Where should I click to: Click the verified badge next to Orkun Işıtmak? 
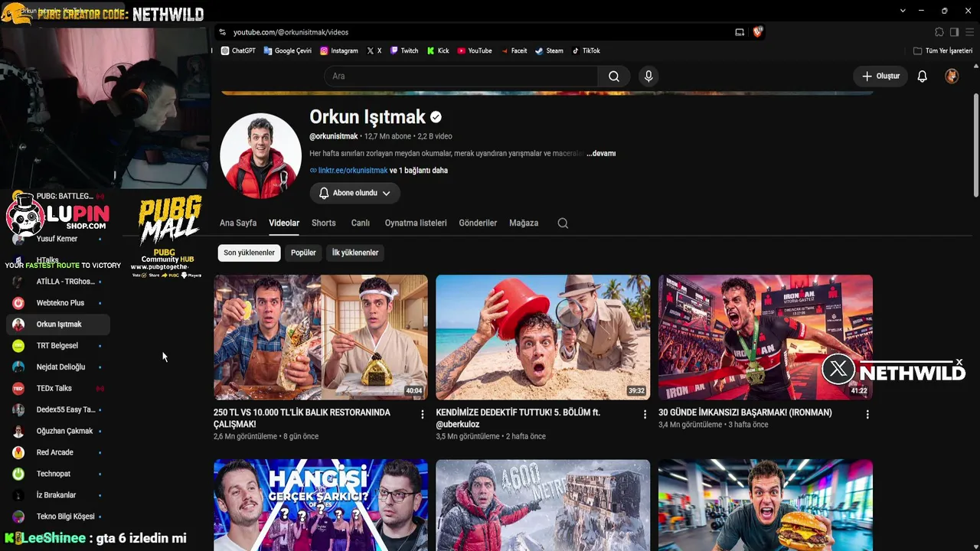click(436, 117)
